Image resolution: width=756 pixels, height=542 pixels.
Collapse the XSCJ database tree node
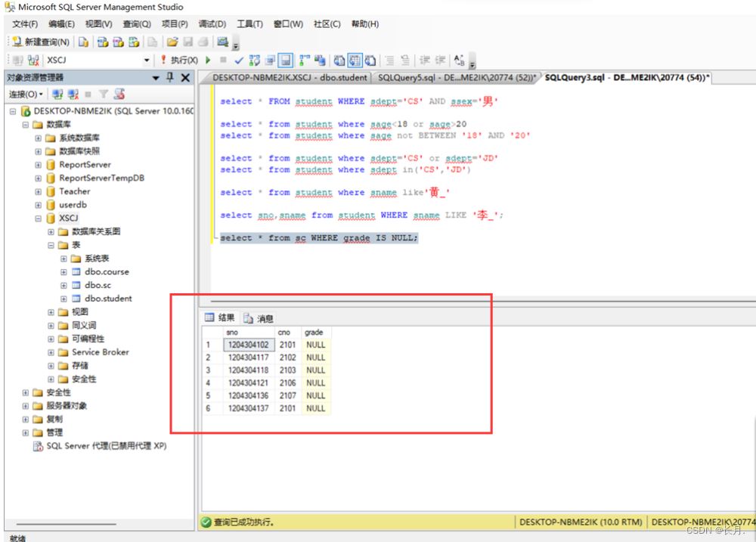39,218
